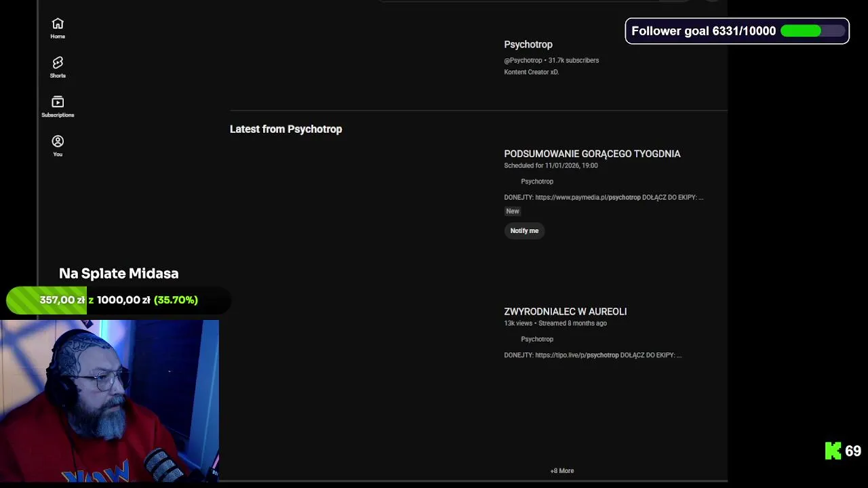Image resolution: width=868 pixels, height=488 pixels.
Task: Click the +8 More link
Action: [x=561, y=470]
